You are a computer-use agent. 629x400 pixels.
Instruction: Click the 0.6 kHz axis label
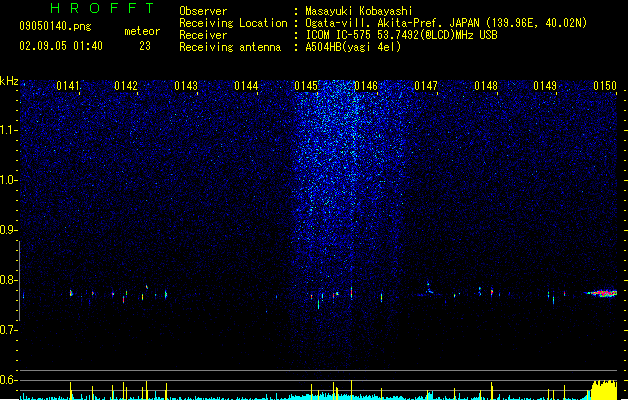point(8,380)
